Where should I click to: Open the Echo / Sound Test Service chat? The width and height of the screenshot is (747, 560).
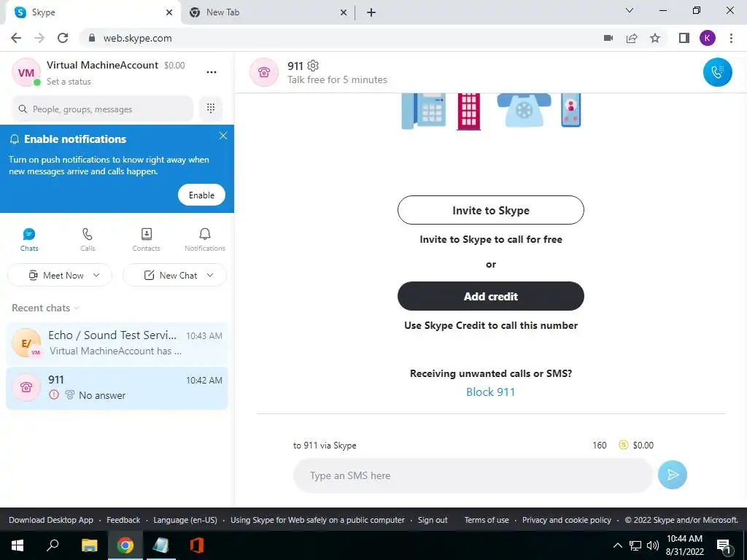click(117, 343)
